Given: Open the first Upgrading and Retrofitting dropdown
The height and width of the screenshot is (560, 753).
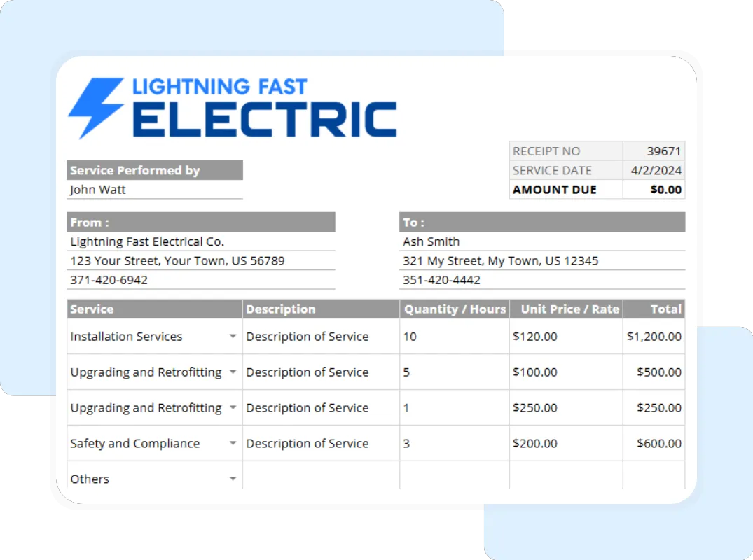Looking at the screenshot, I should coord(233,372).
